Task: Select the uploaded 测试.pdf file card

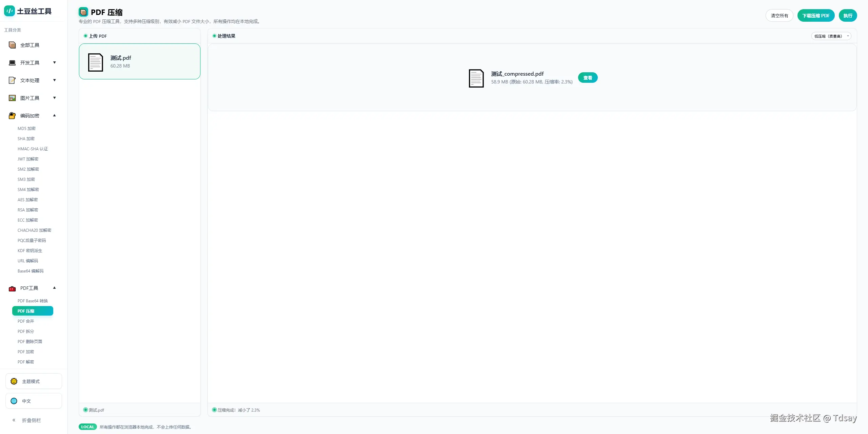Action: [x=140, y=61]
